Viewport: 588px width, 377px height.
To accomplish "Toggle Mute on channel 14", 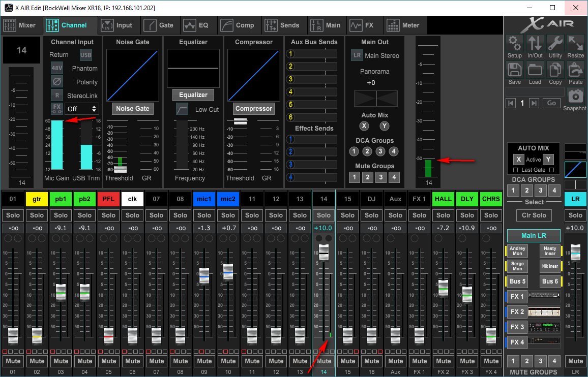I will pyautogui.click(x=324, y=361).
